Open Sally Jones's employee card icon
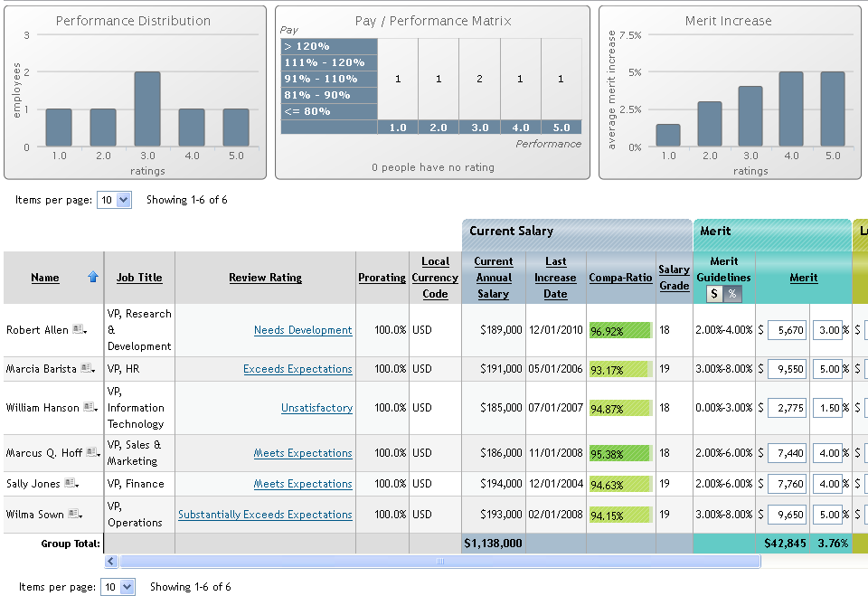Screen dimensions: 868x596 coord(70,484)
